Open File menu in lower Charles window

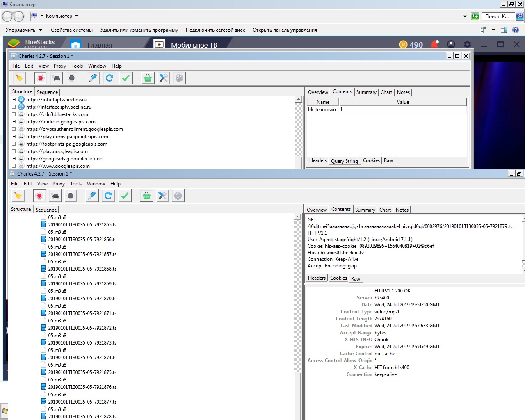tap(15, 184)
